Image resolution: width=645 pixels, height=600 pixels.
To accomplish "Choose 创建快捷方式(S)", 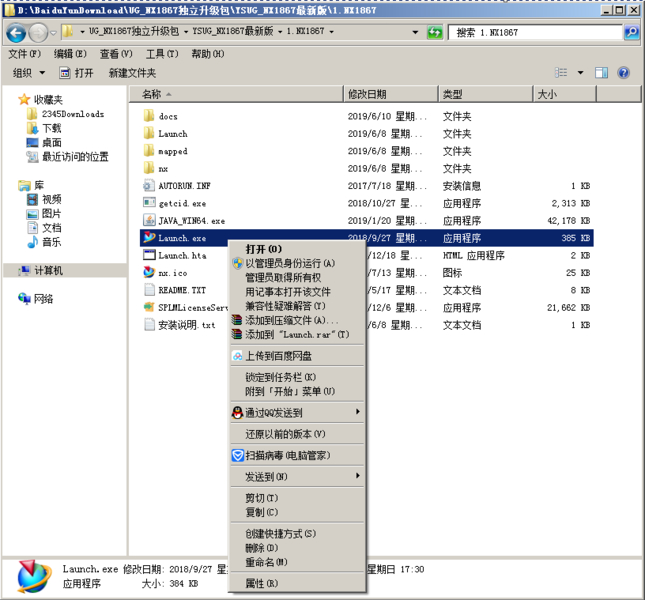I will point(297,534).
